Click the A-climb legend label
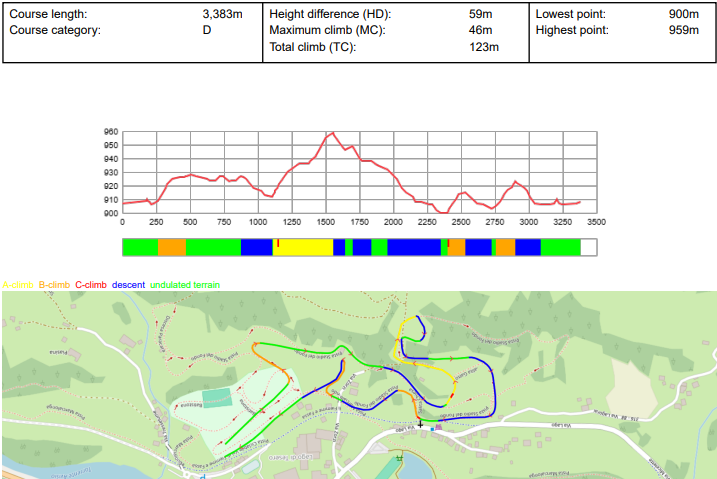Viewport: 717px width, 479px height. [x=18, y=285]
